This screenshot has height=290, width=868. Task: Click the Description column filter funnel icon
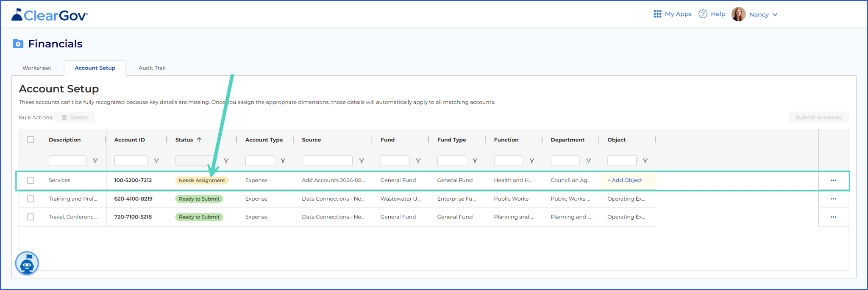point(95,161)
